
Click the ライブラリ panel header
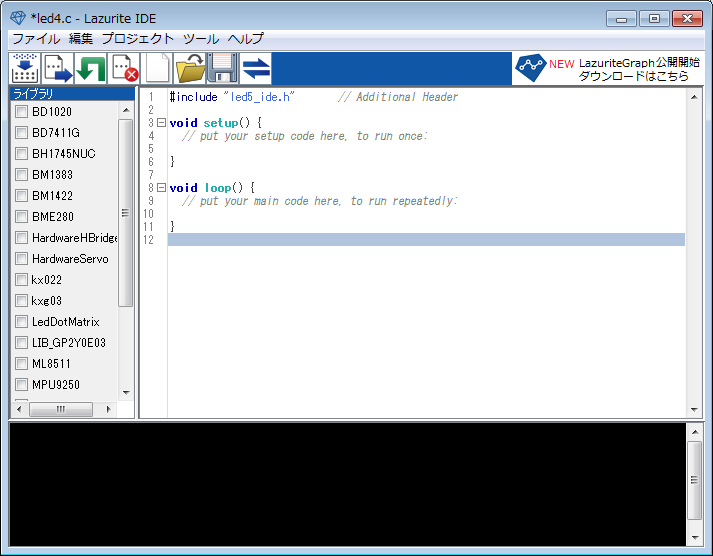(72, 94)
